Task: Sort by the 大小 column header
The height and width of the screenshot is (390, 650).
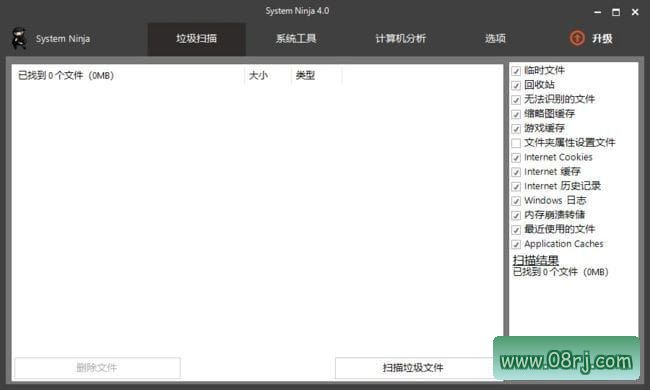Action: click(267, 75)
